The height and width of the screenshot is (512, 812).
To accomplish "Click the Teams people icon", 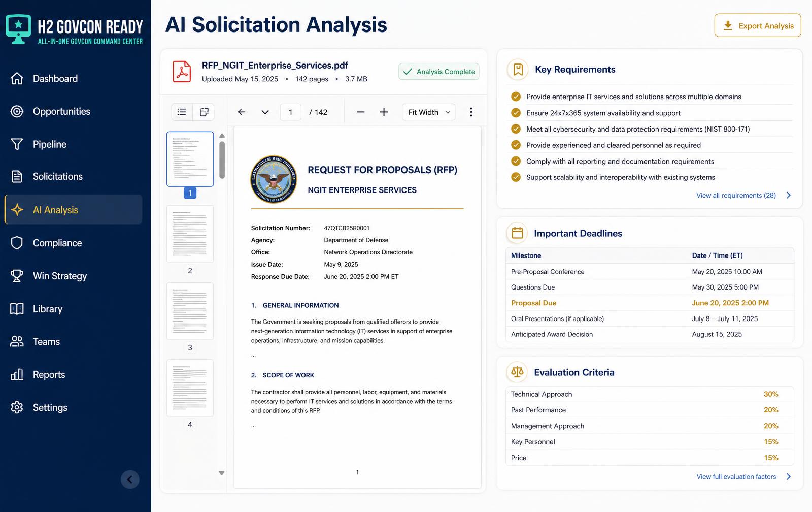I will pos(17,341).
